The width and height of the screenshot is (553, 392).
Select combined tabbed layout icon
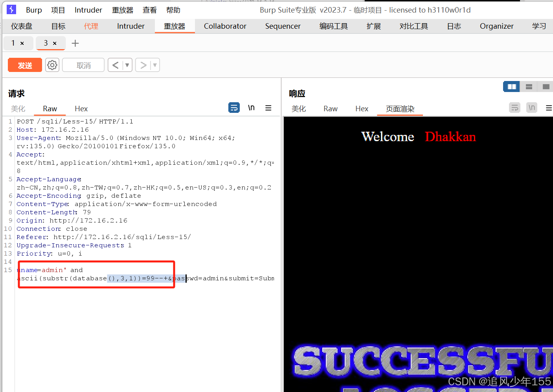[546, 86]
